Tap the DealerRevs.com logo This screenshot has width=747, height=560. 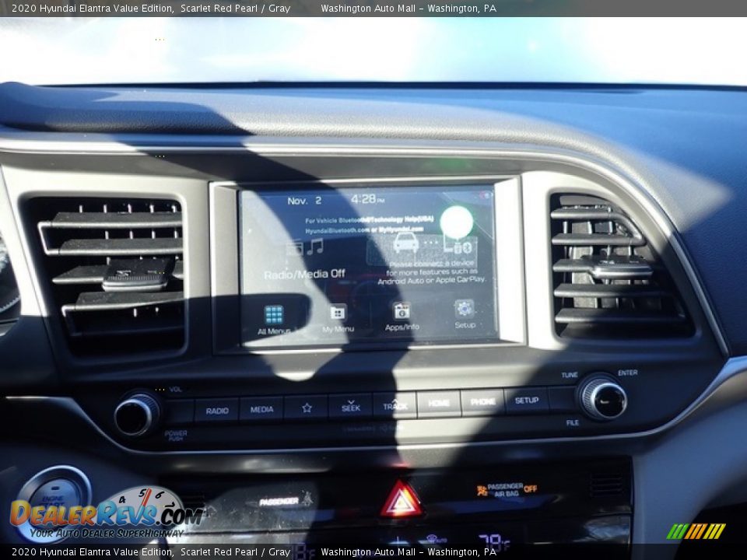coord(107,513)
